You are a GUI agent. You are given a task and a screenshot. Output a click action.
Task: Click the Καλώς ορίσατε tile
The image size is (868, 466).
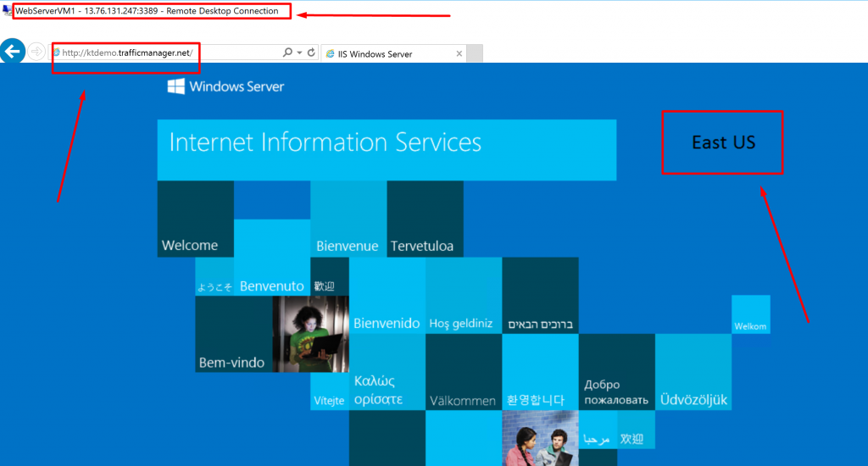[387, 372]
